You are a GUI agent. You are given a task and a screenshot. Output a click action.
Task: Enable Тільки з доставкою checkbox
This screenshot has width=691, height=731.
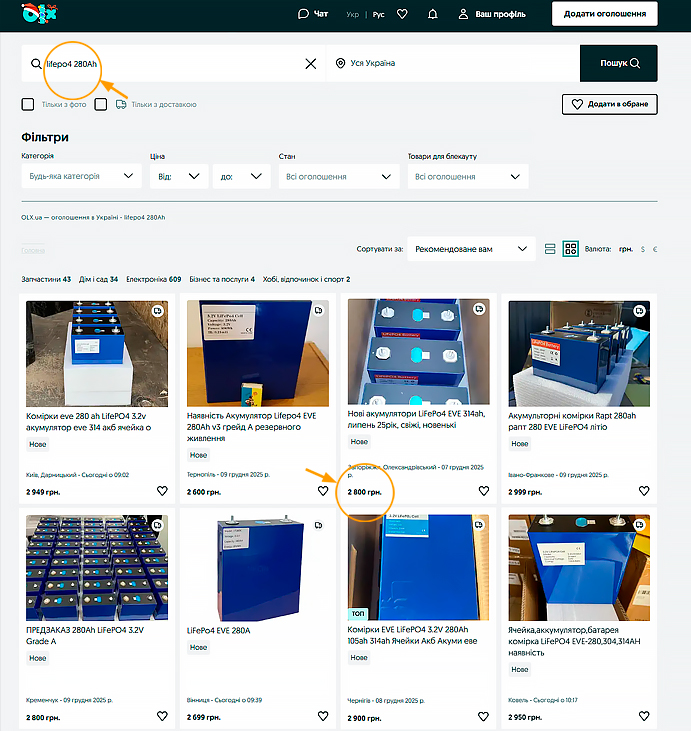click(102, 104)
